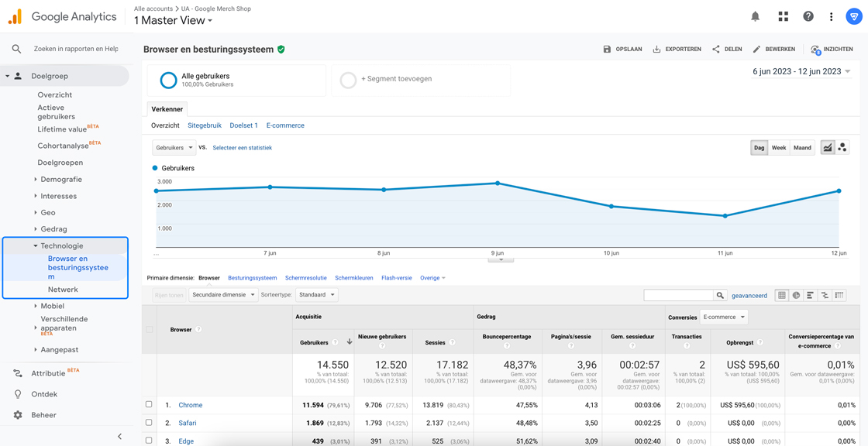The image size is (868, 446).
Task: Edit the report with Bewerken
Action: (774, 50)
